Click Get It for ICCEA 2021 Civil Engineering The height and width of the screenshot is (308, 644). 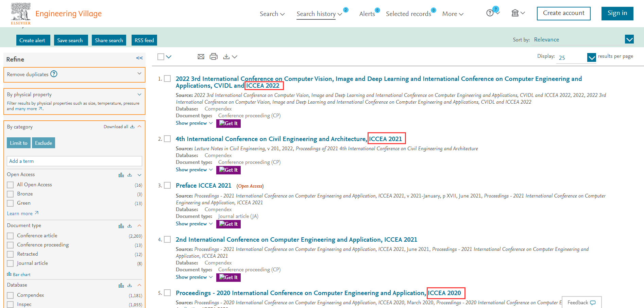228,170
